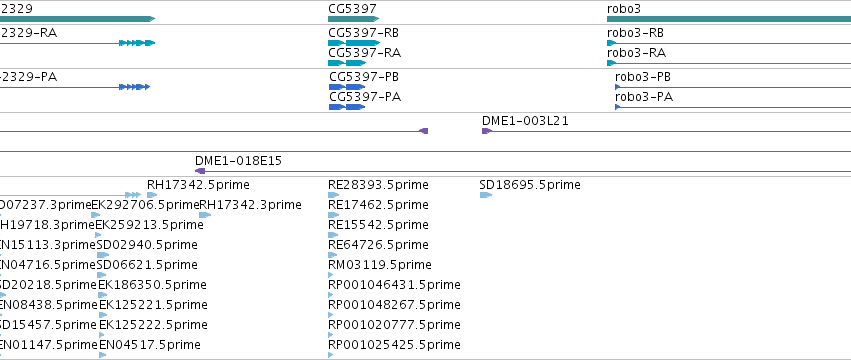
Task: Open the CG5397-RB transcript label
Action: point(364,33)
